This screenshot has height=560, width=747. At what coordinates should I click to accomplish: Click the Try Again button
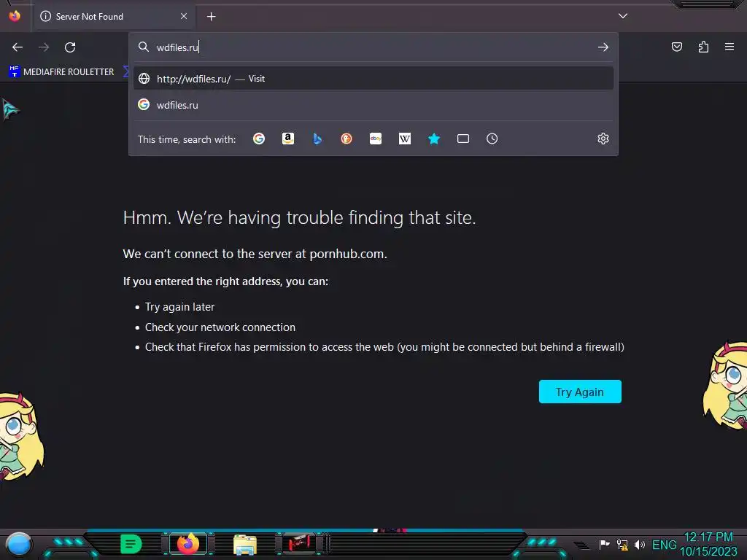click(580, 392)
